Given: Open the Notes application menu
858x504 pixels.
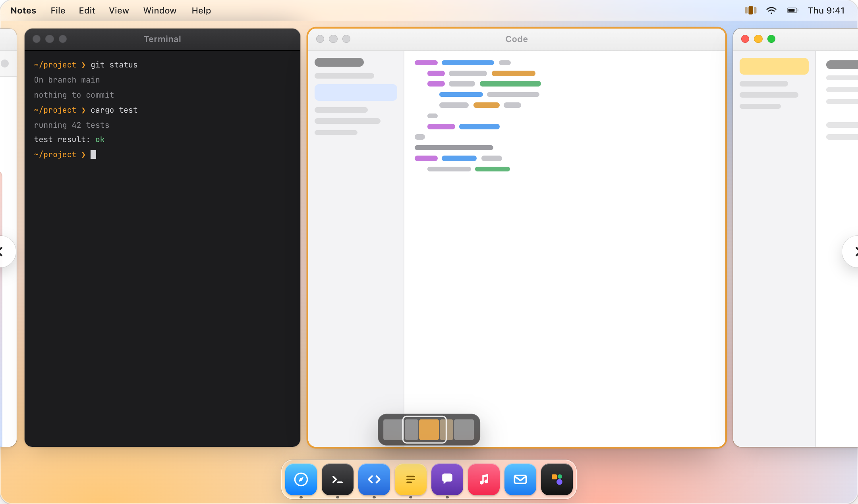Looking at the screenshot, I should click(x=23, y=10).
